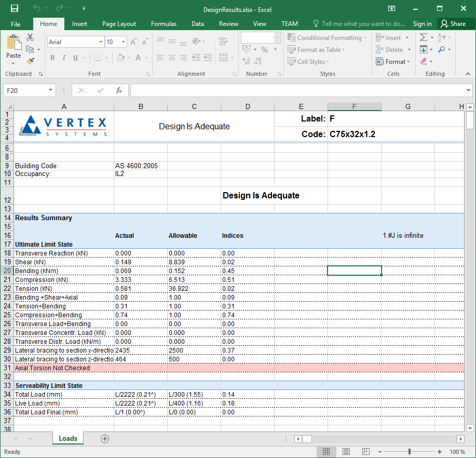
Task: Add a new sheet with plus icon
Action: click(x=105, y=439)
